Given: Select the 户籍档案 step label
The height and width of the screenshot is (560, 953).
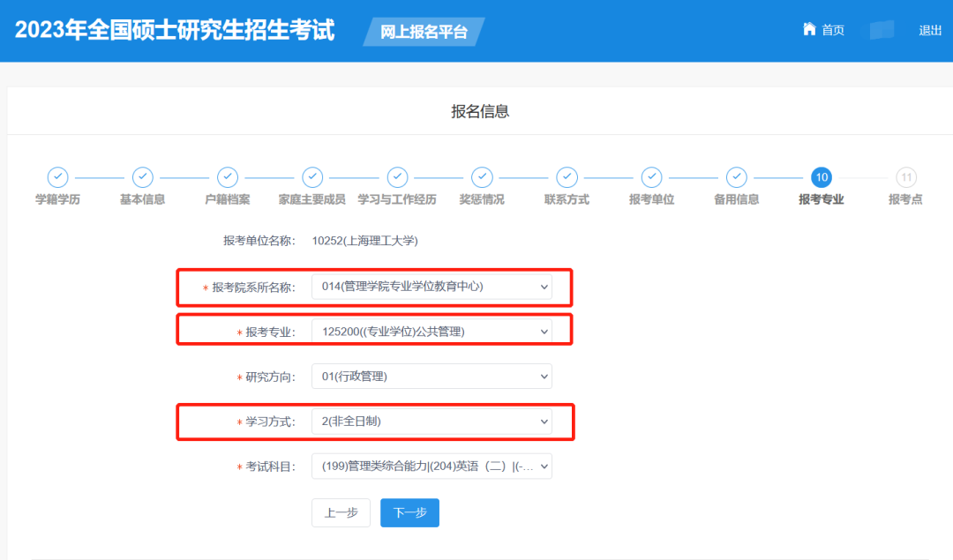Looking at the screenshot, I should click(x=228, y=199).
